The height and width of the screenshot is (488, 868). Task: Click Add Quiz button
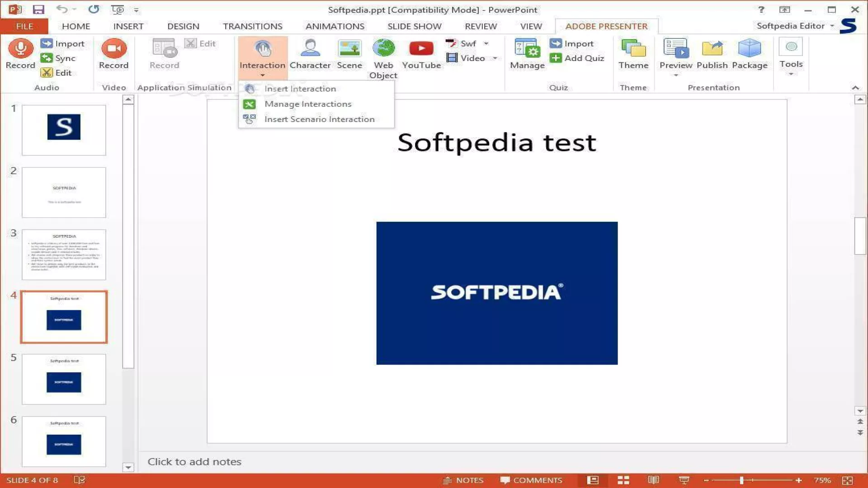pyautogui.click(x=577, y=58)
